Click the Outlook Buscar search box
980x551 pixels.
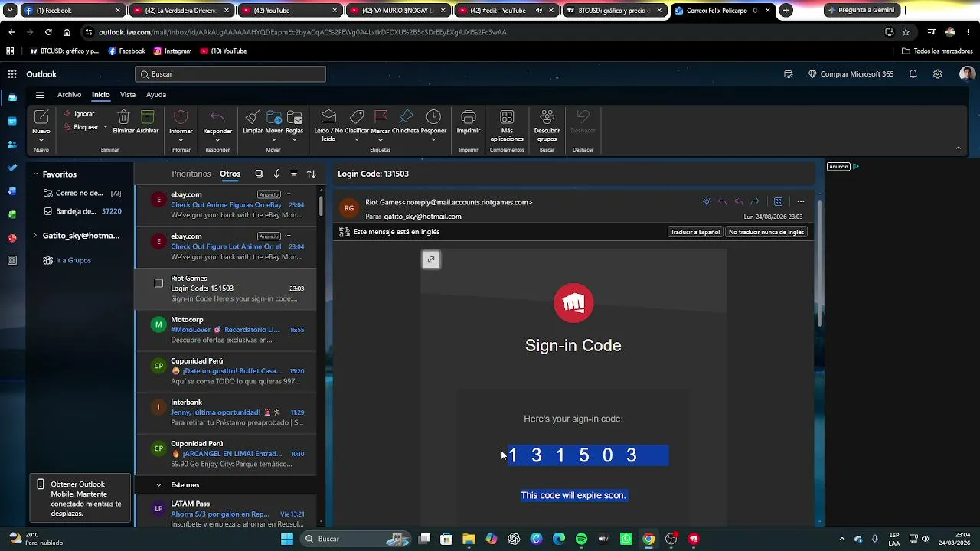(x=230, y=74)
